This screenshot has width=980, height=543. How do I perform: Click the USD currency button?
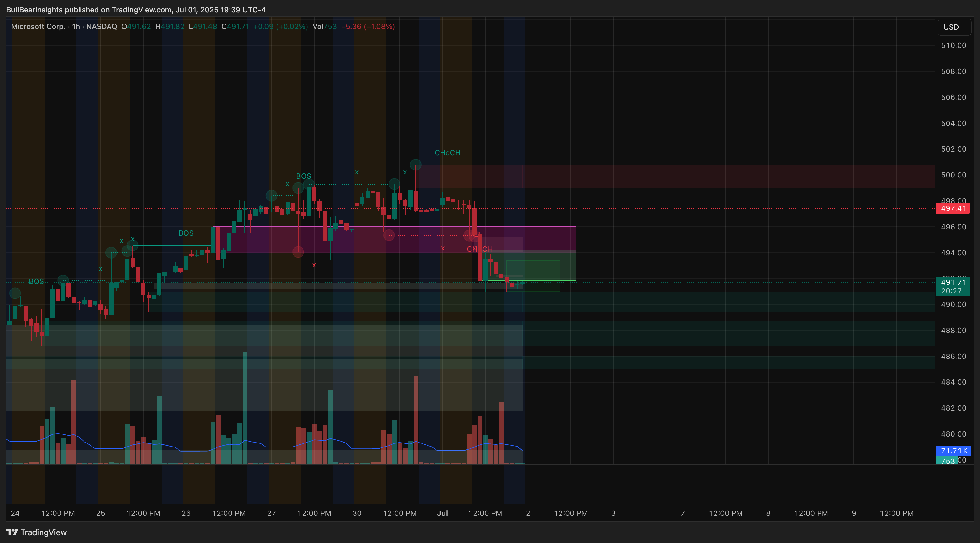tap(954, 27)
